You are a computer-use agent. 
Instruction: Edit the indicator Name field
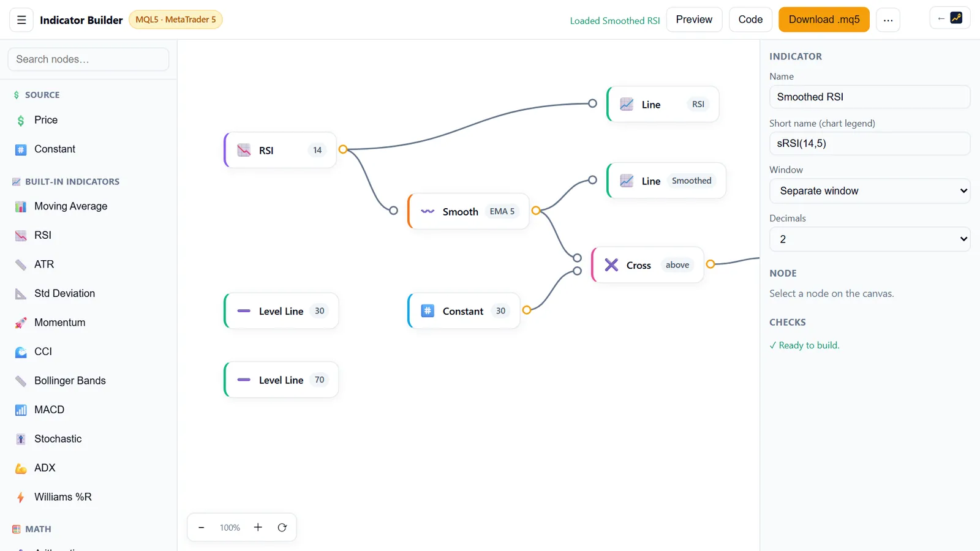pyautogui.click(x=870, y=97)
